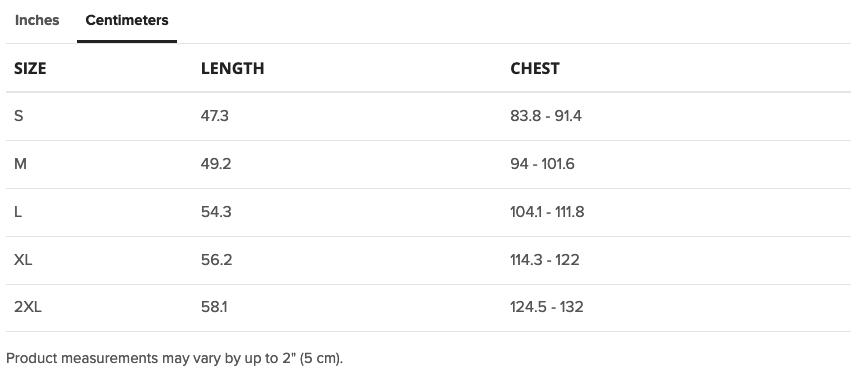This screenshot has height=378, width=862.
Task: Click the LENGTH column header
Action: 233,68
